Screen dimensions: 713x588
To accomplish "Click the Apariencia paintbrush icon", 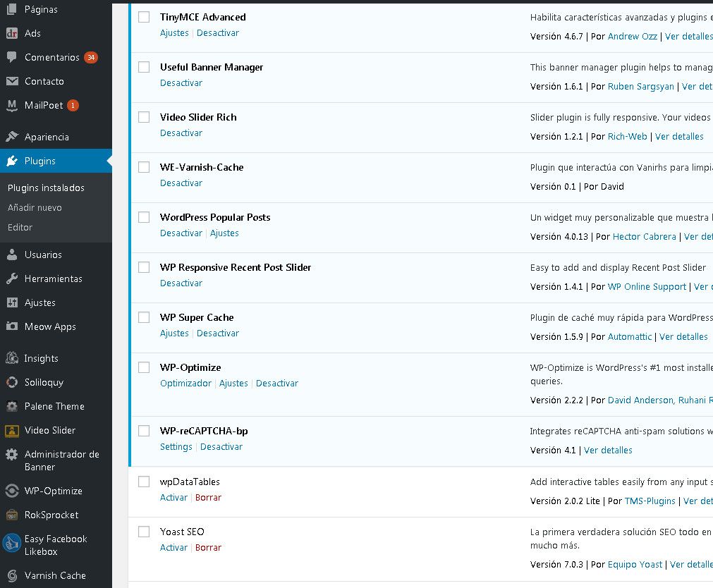I will coord(12,137).
